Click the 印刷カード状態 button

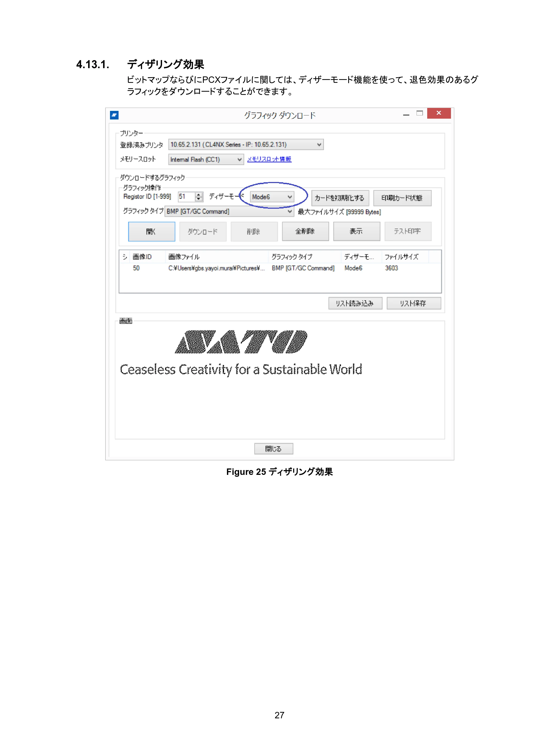[x=402, y=198]
